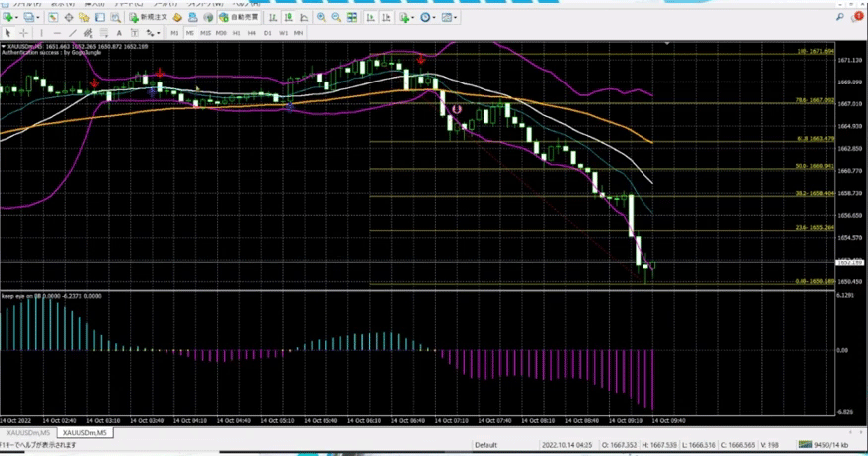The image size is (868, 456).
Task: Open the Profiles toolbar icon
Action: pos(29,18)
